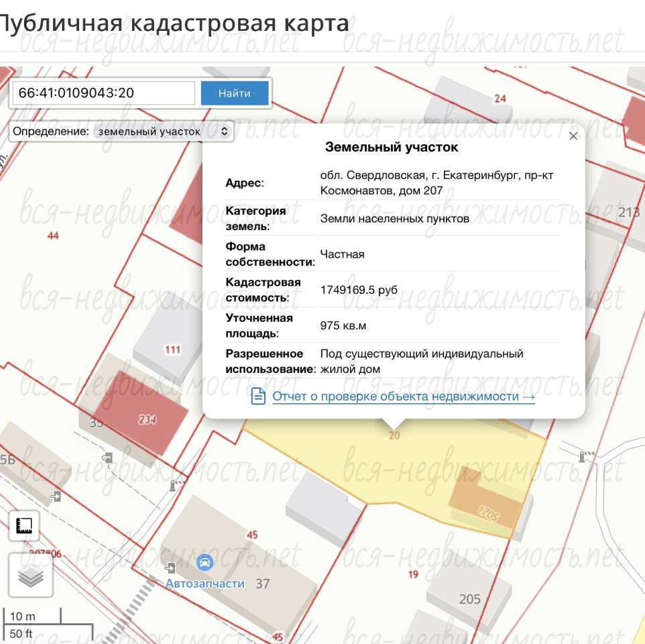Click the Автозапчасти car shop marker
The height and width of the screenshot is (644, 645).
pyautogui.click(x=204, y=562)
